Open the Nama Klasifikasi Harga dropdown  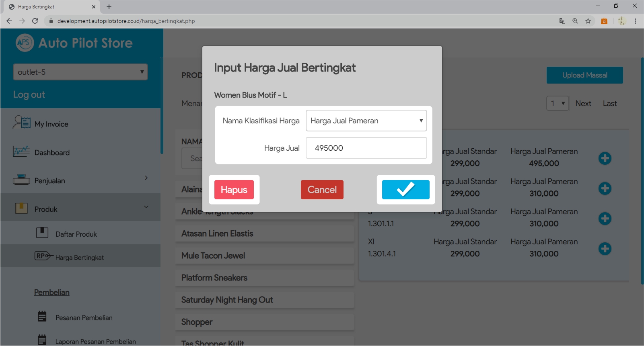pos(366,121)
